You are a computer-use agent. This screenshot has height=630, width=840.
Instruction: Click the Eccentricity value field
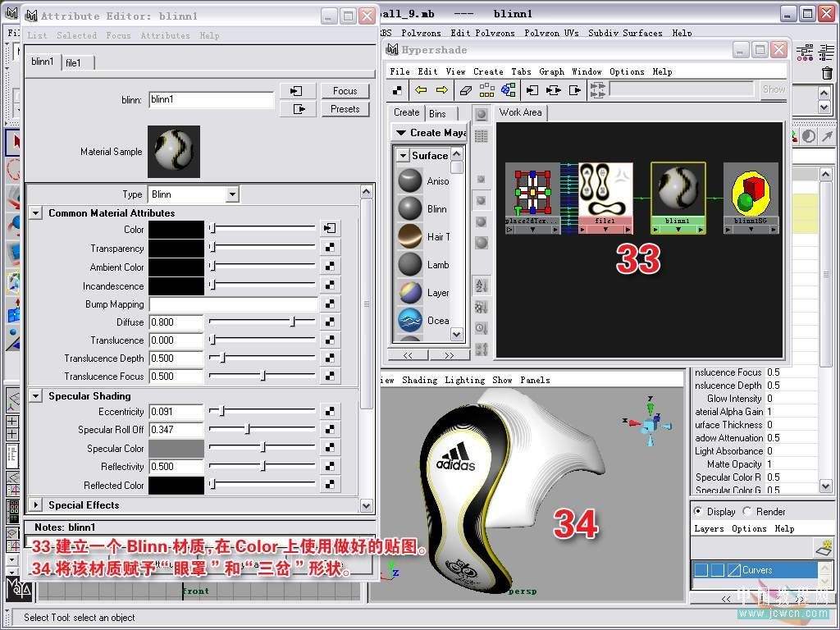(176, 412)
